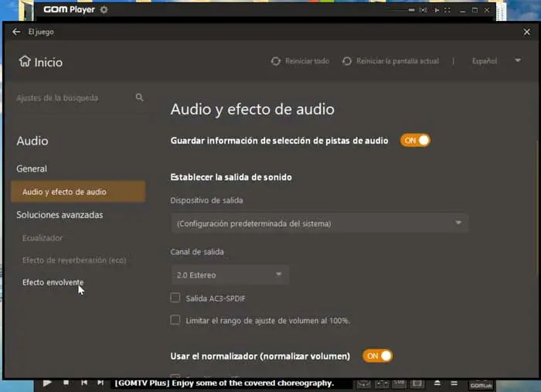Check the Salida AC3-SPDIF checkbox
Viewport: 541px width, 392px height.
point(175,298)
